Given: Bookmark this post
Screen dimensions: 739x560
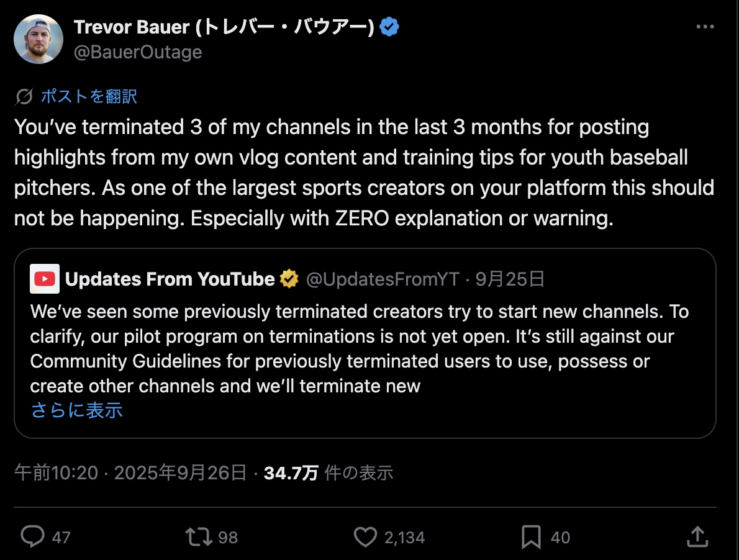Looking at the screenshot, I should (x=531, y=536).
